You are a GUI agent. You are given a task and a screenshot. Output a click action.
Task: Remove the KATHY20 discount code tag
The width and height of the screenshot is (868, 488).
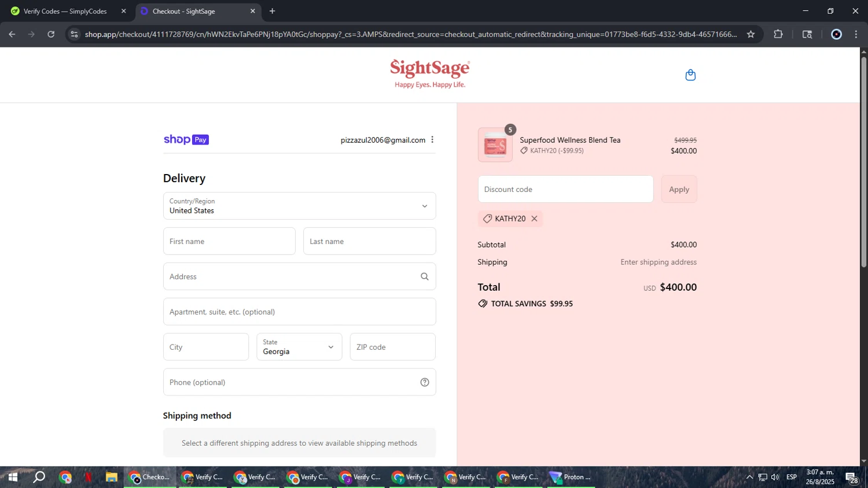click(x=534, y=219)
